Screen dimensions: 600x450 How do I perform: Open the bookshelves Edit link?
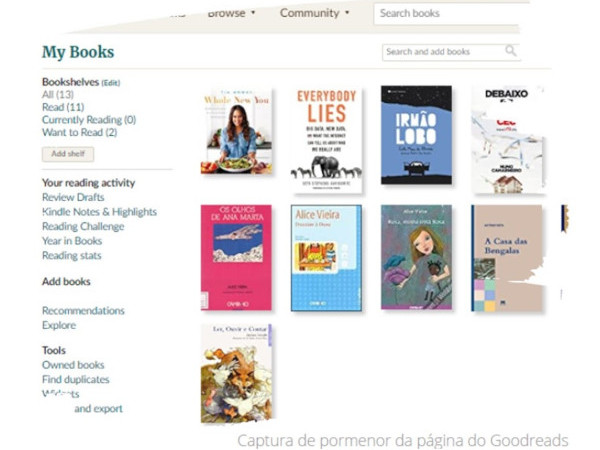(x=111, y=83)
